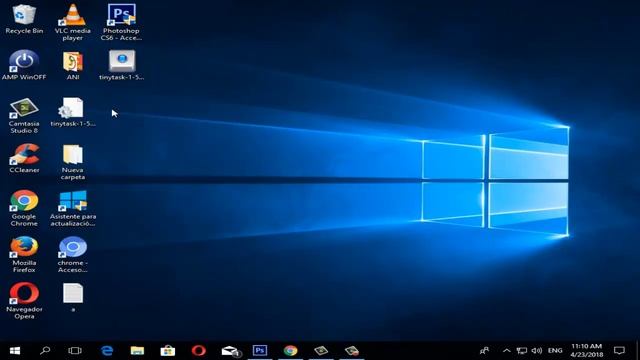
Task: Open Task View from the taskbar
Action: (75, 351)
